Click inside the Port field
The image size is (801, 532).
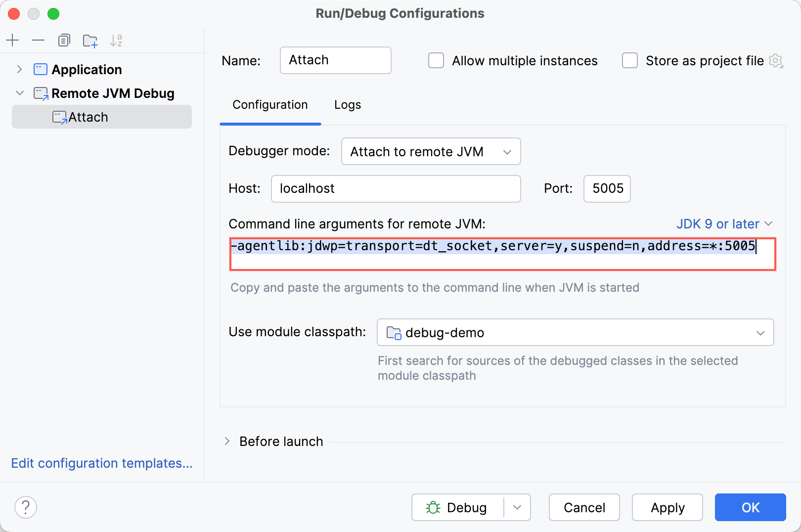point(606,188)
